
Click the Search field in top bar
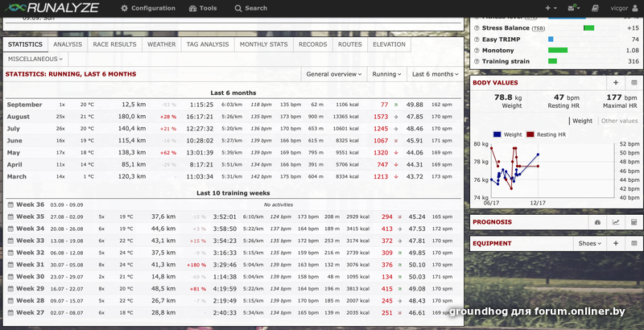click(x=251, y=8)
